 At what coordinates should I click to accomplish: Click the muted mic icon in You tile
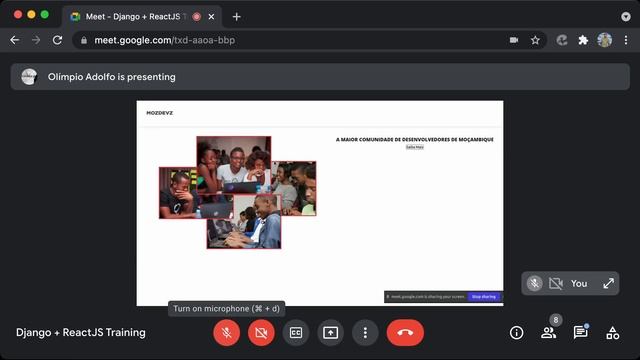[534, 283]
